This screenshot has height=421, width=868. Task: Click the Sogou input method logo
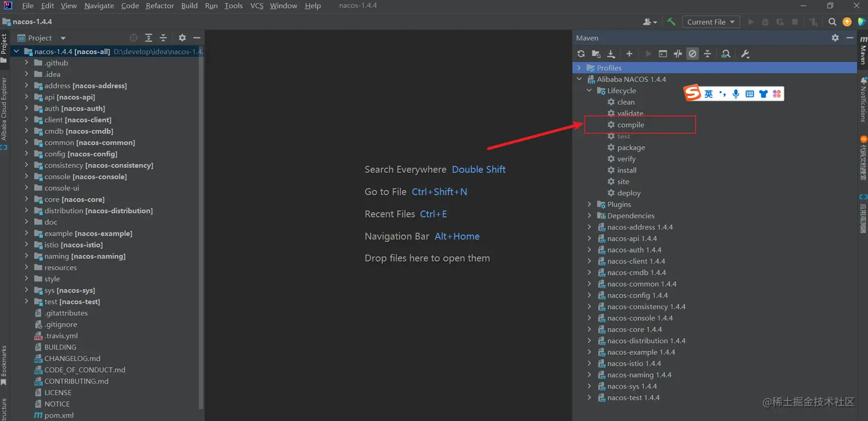(693, 94)
